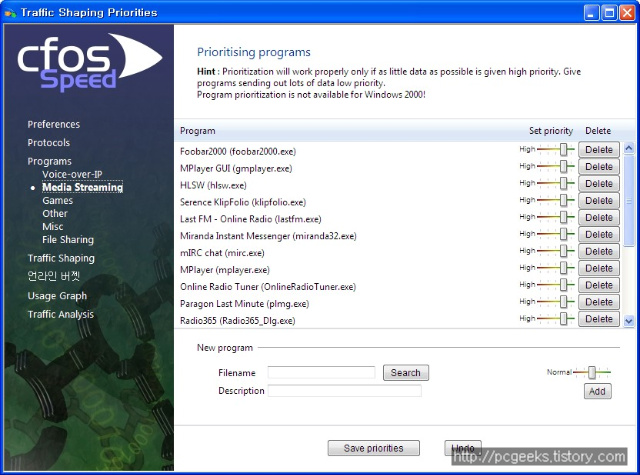Image resolution: width=640 pixels, height=475 pixels.
Task: Adjust priority slider for MPlayer GUI
Action: (x=563, y=166)
